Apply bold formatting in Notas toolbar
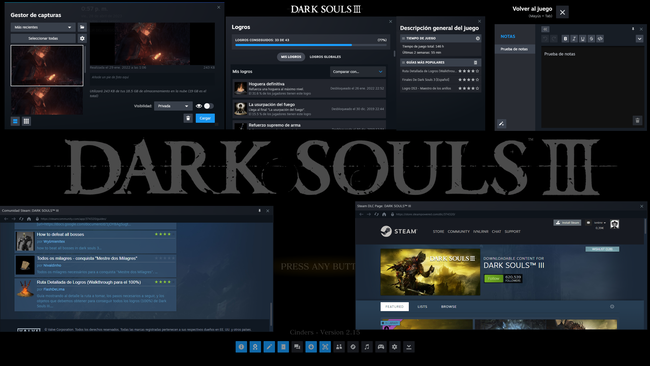The image size is (650, 366). pos(565,39)
